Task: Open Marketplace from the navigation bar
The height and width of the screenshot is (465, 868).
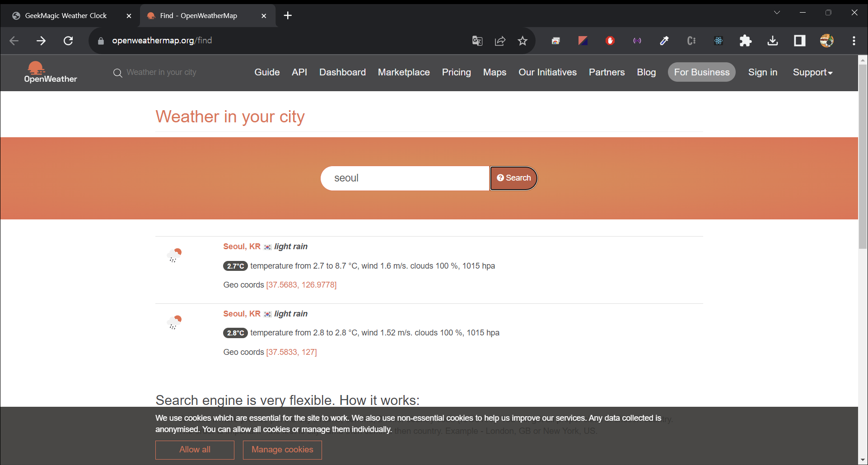Action: [x=404, y=72]
